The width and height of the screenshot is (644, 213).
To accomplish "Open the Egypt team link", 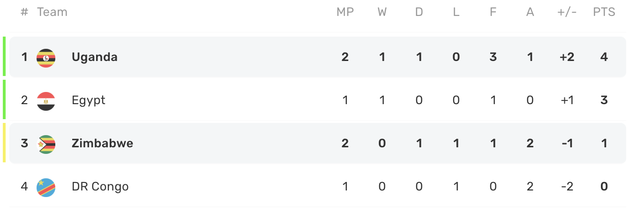I will click(x=88, y=100).
